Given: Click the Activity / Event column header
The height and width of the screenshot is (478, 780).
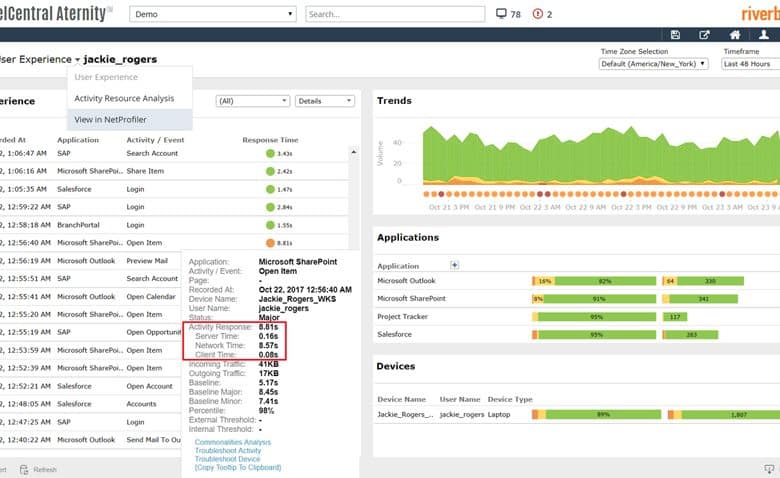Looking at the screenshot, I should tap(155, 140).
